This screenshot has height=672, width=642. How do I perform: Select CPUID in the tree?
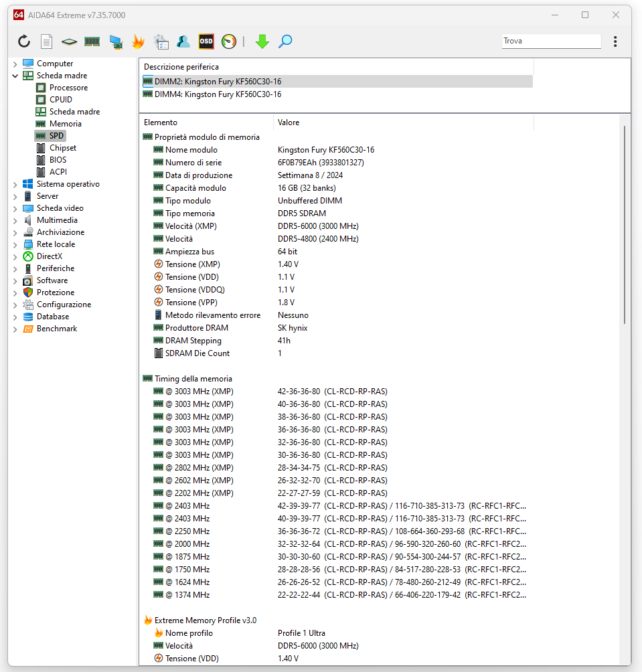point(61,100)
